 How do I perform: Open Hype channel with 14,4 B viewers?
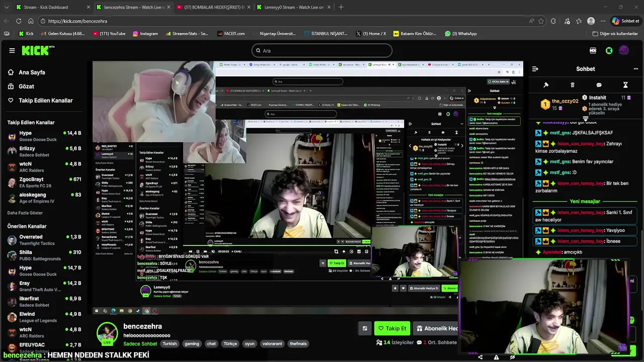coord(44,136)
